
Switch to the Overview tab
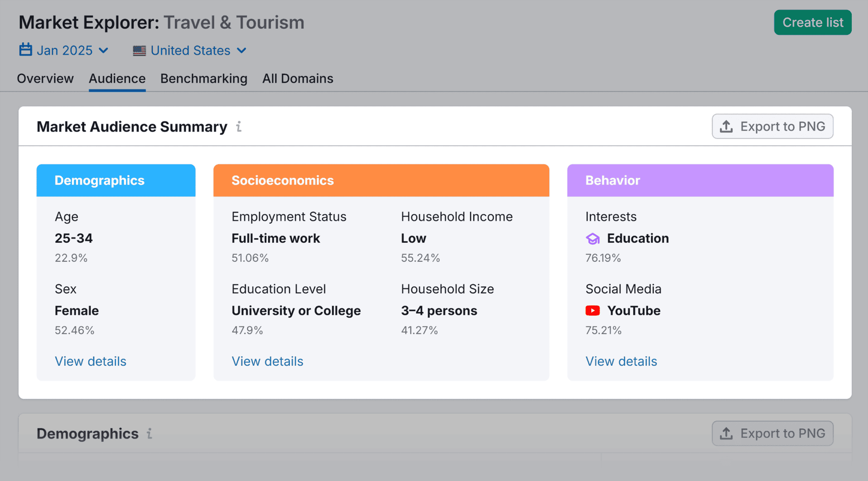(x=45, y=79)
